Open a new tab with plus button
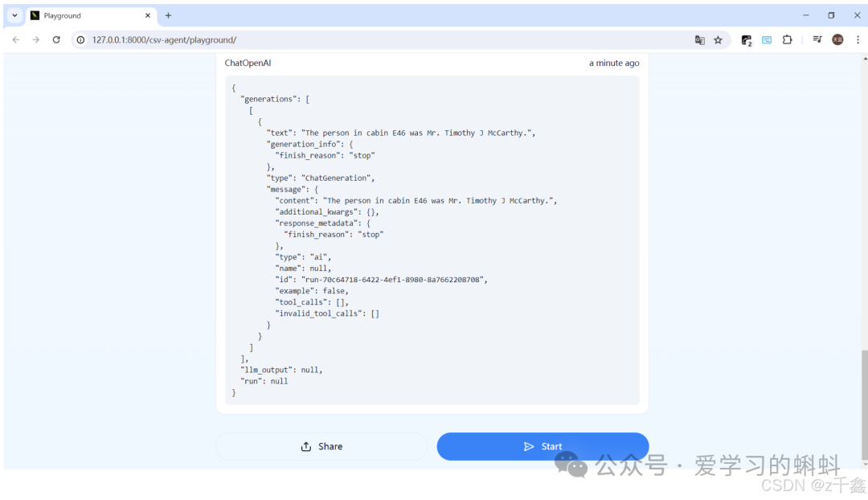 tap(168, 15)
